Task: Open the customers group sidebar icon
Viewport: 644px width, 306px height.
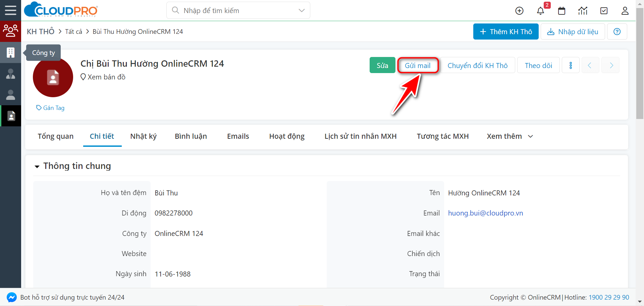Action: [10, 31]
